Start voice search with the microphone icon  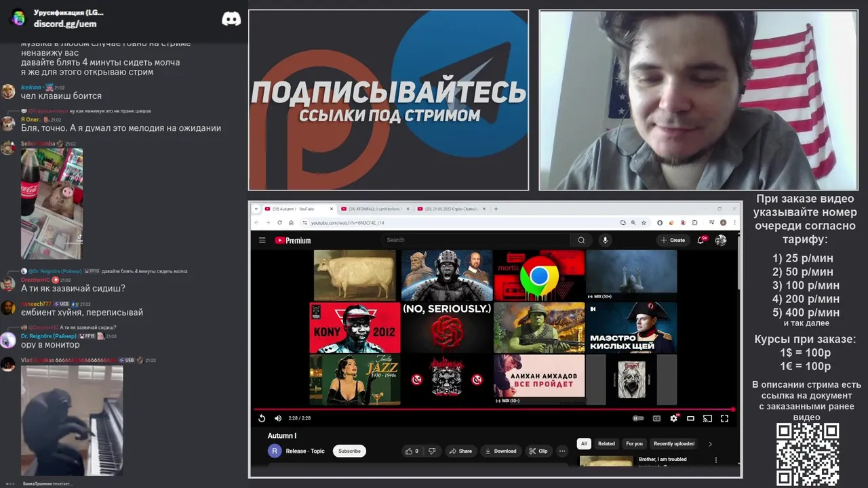coord(605,240)
